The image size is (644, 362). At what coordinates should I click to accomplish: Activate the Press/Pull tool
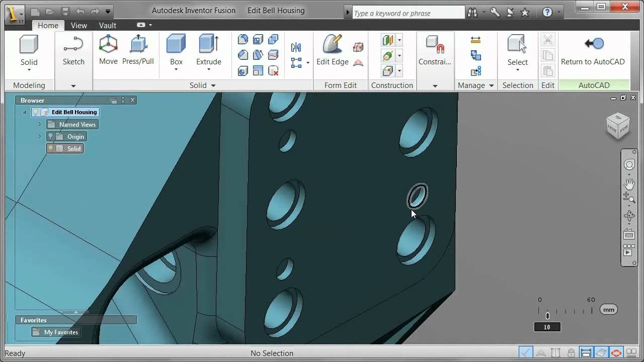[138, 50]
